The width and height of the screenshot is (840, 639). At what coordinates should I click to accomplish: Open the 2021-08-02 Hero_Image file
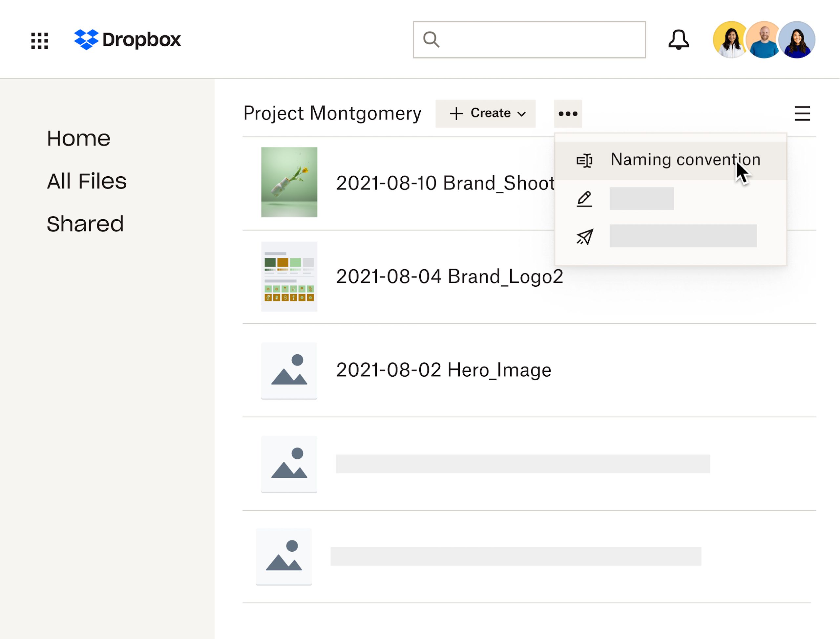442,370
